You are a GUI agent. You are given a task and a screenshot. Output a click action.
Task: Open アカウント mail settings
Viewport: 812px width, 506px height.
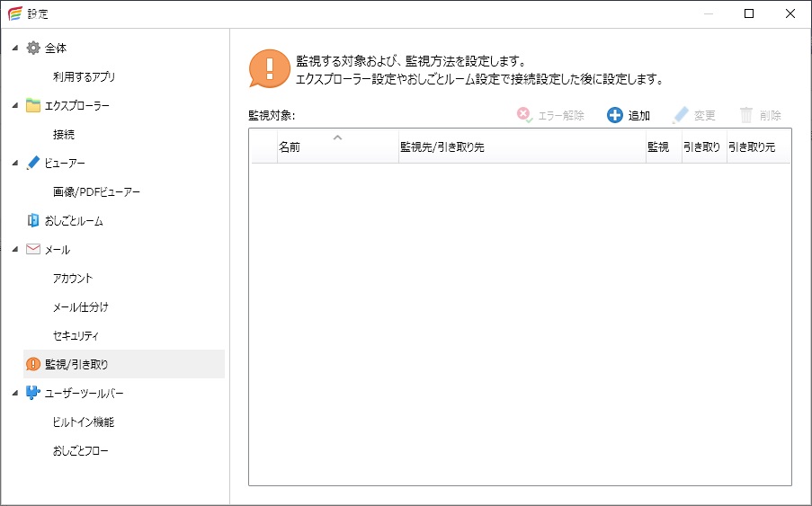[x=73, y=279]
